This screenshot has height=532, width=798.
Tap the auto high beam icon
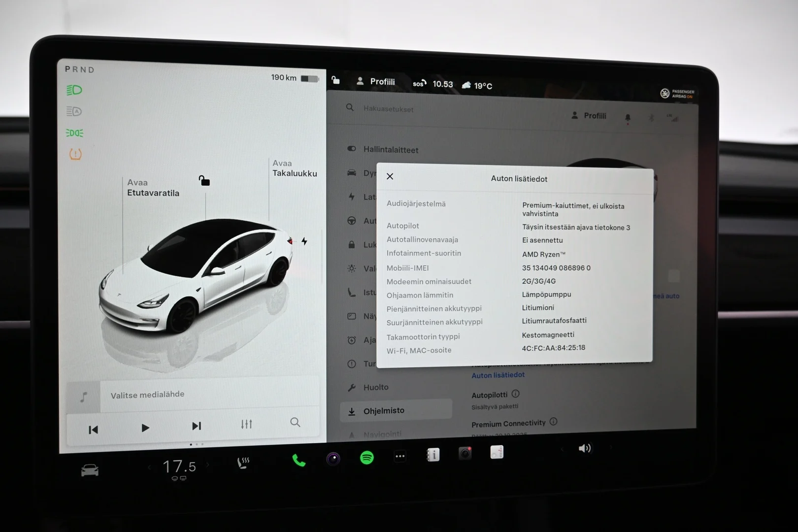(74, 112)
